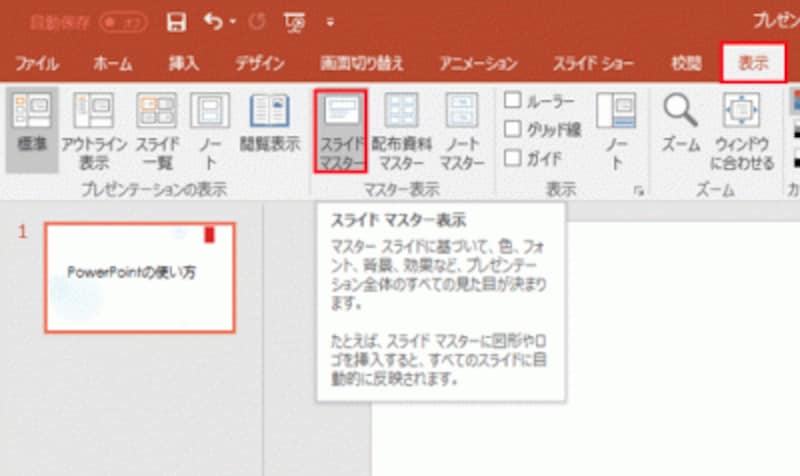Toggle the ノート pane button in 表示 group
This screenshot has width=800, height=476.
tap(616, 131)
